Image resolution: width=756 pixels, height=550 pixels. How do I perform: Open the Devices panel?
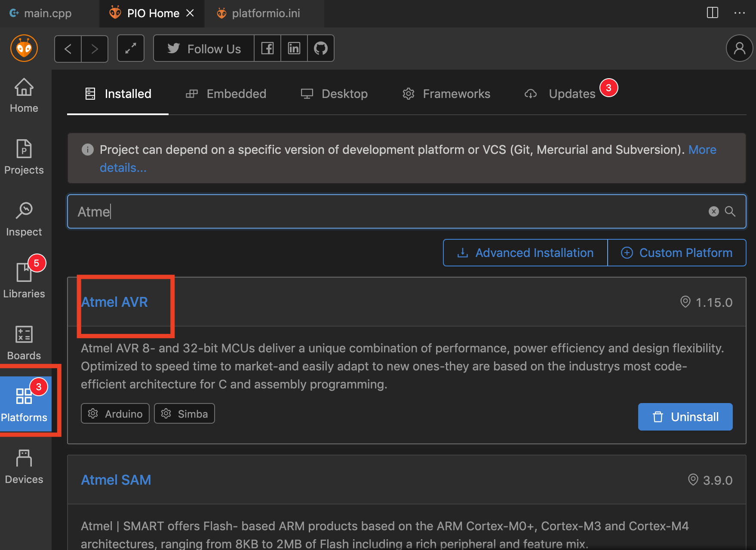[x=24, y=467]
